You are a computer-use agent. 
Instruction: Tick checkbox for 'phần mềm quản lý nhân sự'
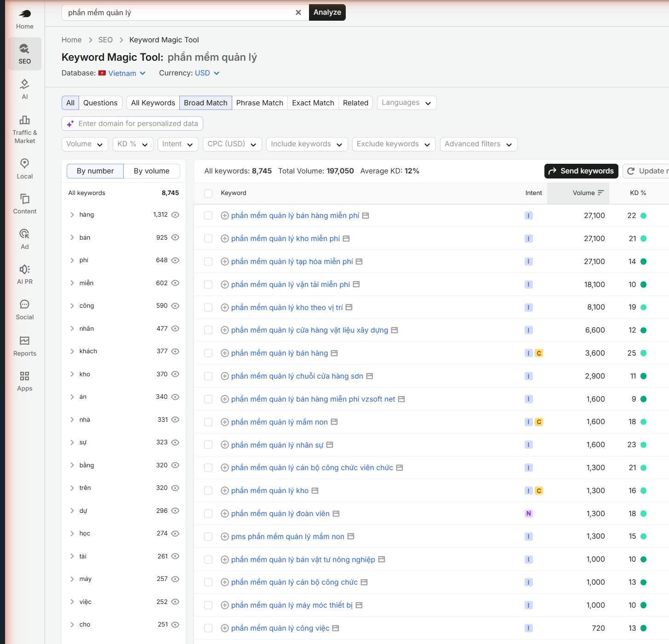pyautogui.click(x=208, y=445)
